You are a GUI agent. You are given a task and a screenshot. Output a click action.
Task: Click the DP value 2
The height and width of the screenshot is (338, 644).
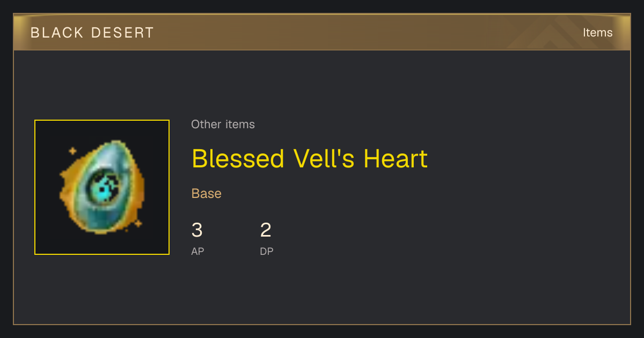266,230
